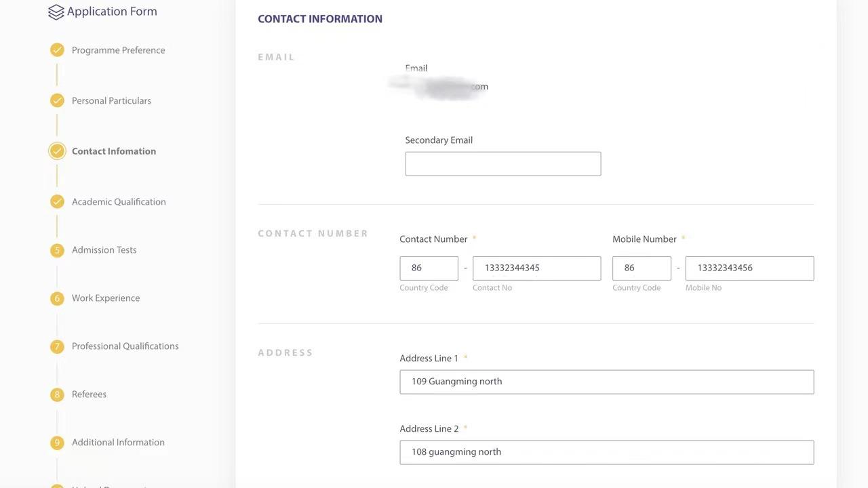
Task: Focus the Contact Number country code field
Action: coord(429,268)
